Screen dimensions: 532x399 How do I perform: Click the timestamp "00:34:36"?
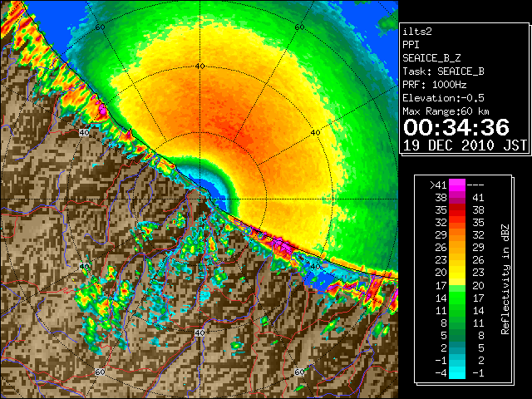tap(456, 127)
